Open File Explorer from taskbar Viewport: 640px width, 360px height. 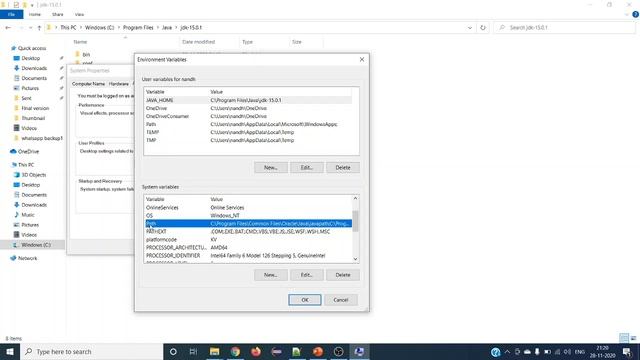coord(214,351)
